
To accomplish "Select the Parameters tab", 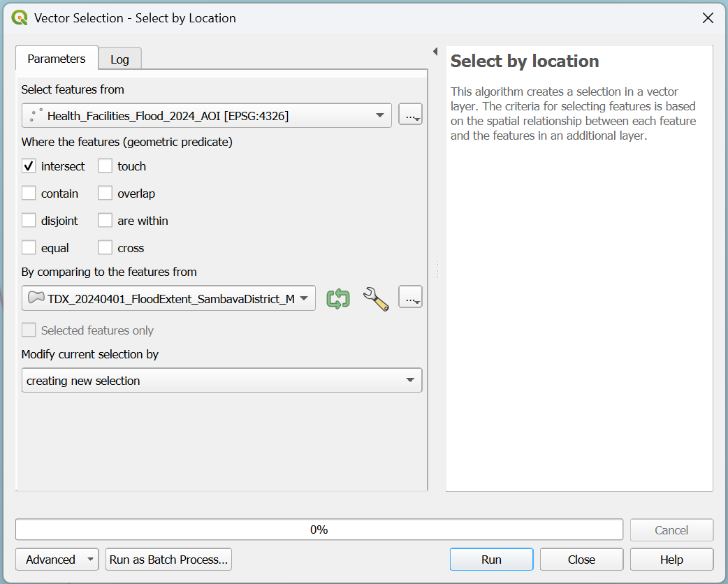I will coord(57,59).
